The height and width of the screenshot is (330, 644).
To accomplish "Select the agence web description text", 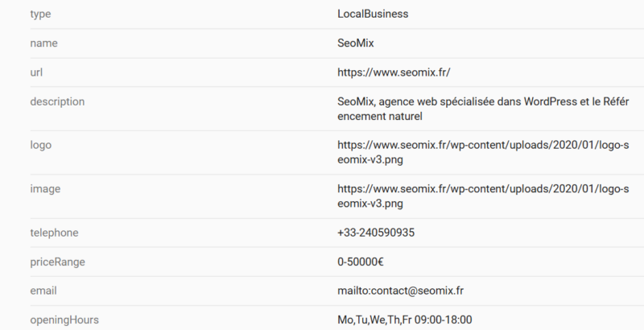I will [483, 109].
